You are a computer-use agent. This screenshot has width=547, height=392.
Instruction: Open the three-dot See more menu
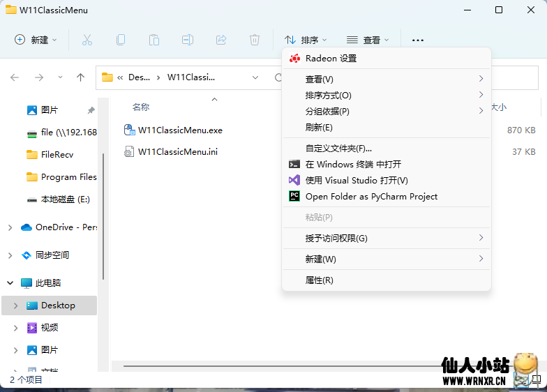417,40
